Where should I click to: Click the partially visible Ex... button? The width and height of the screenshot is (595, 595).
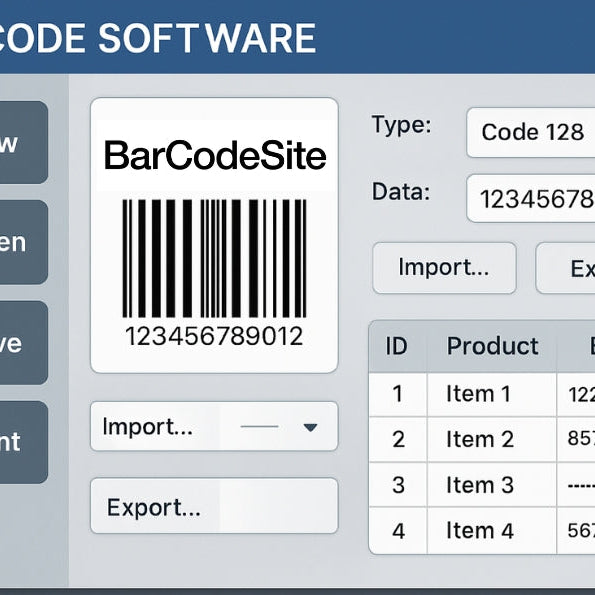click(565, 268)
